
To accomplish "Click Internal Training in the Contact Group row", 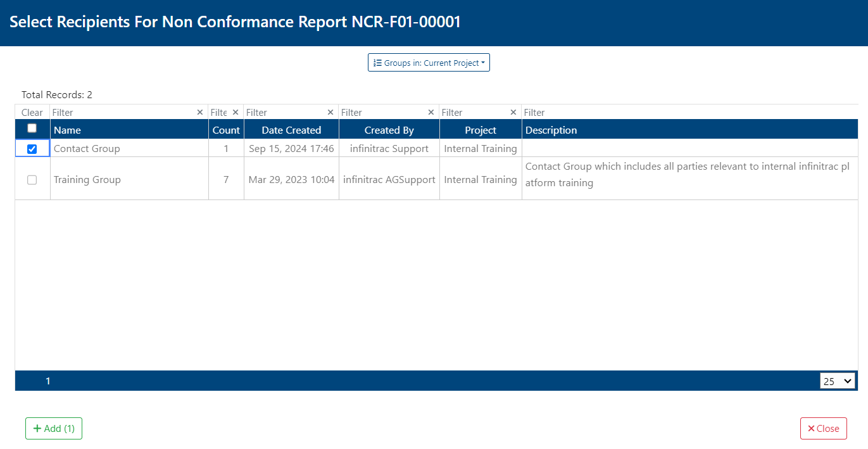I will coord(481,148).
